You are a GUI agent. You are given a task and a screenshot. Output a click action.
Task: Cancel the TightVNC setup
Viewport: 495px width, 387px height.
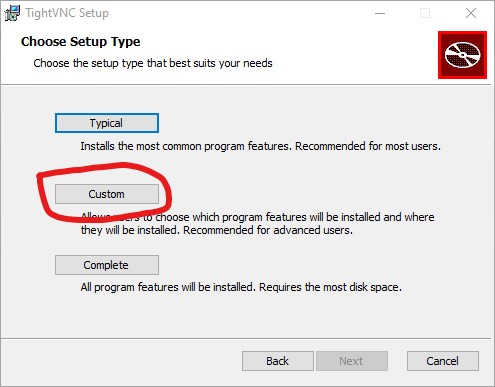click(443, 361)
